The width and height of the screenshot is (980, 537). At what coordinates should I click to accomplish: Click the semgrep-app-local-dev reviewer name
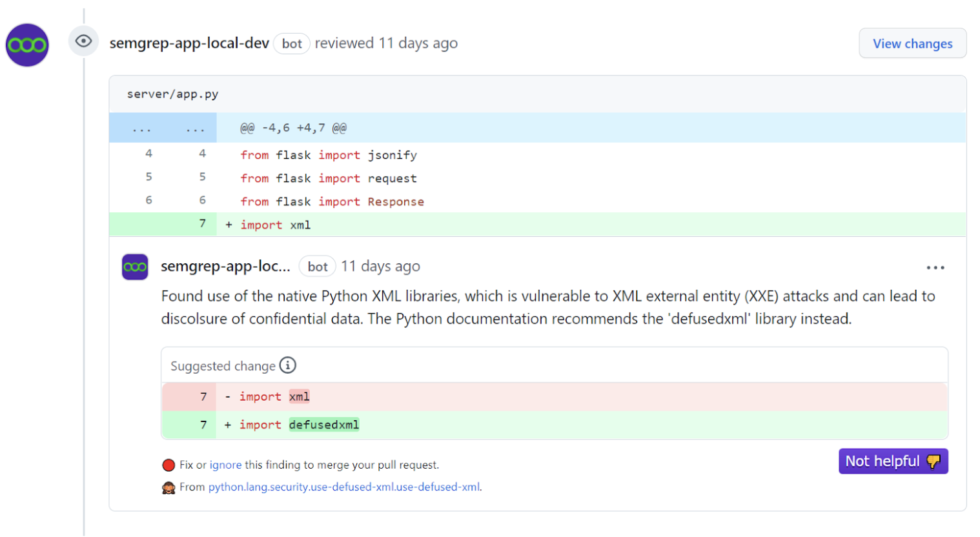click(189, 43)
